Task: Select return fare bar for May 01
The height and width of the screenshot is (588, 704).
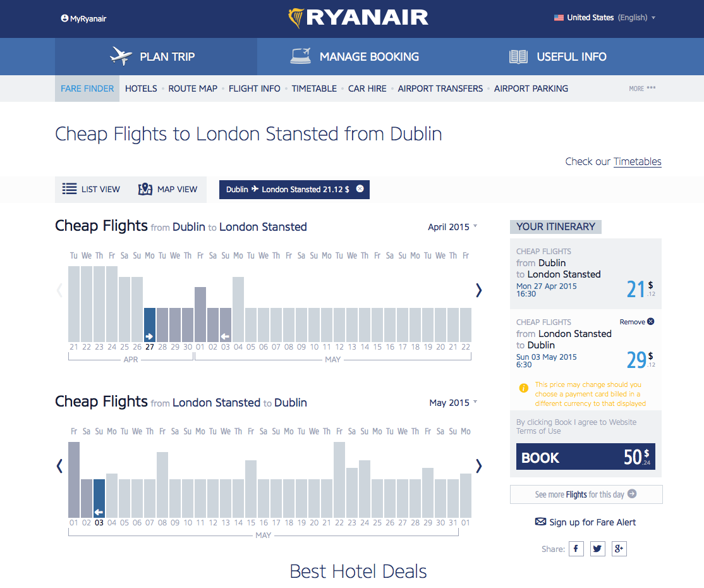Action: tap(74, 480)
